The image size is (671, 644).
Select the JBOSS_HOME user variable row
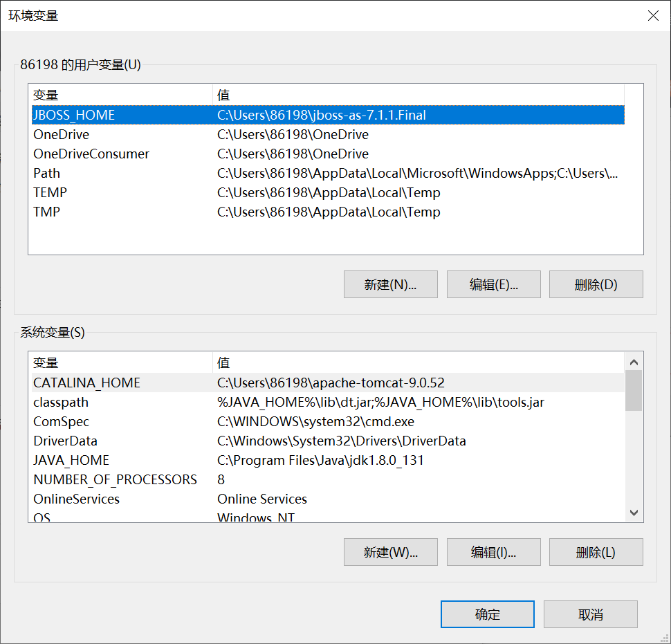pyautogui.click(x=328, y=115)
